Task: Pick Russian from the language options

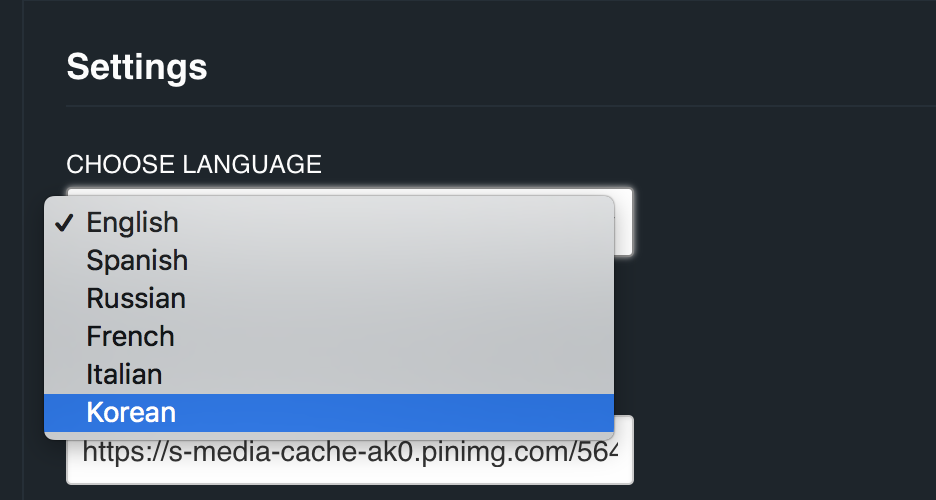Action: pos(136,298)
